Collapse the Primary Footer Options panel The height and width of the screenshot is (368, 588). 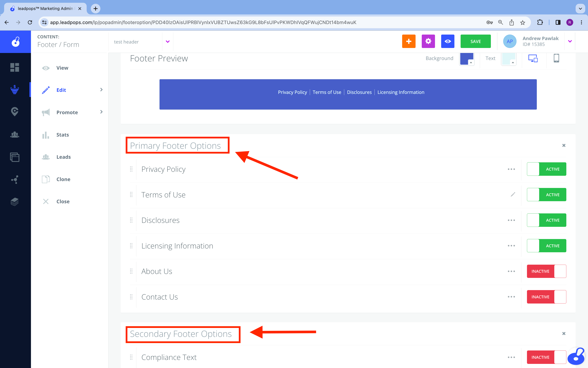point(564,145)
